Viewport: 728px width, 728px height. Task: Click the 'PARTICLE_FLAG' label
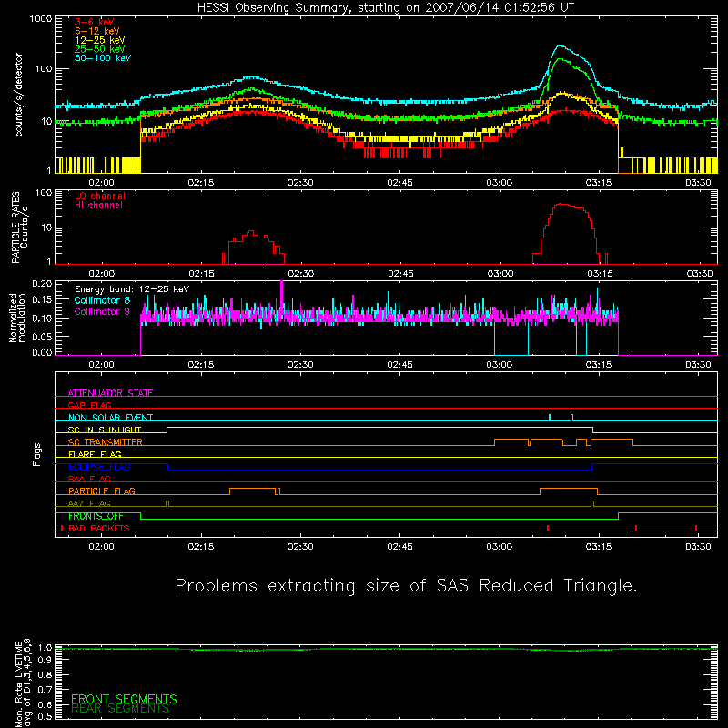[102, 491]
